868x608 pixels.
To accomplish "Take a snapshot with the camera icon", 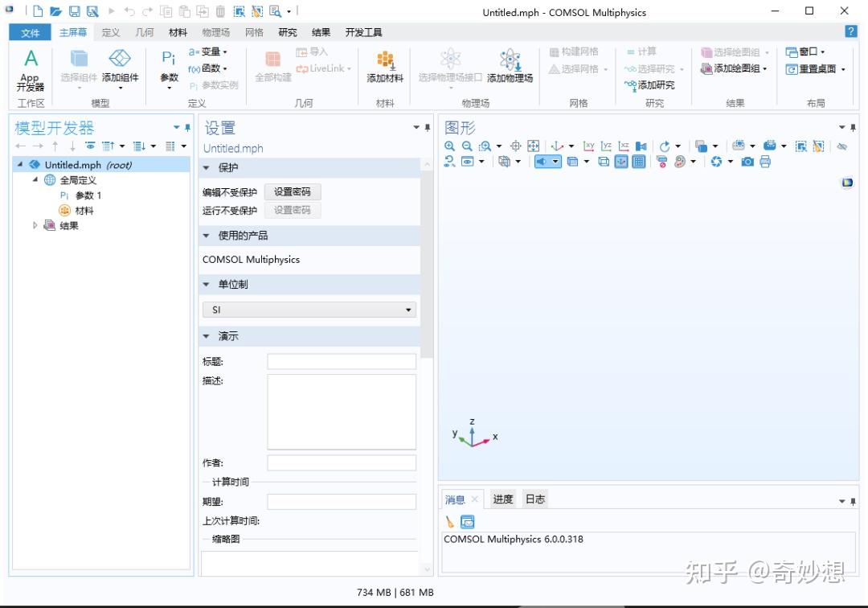I will [x=747, y=161].
